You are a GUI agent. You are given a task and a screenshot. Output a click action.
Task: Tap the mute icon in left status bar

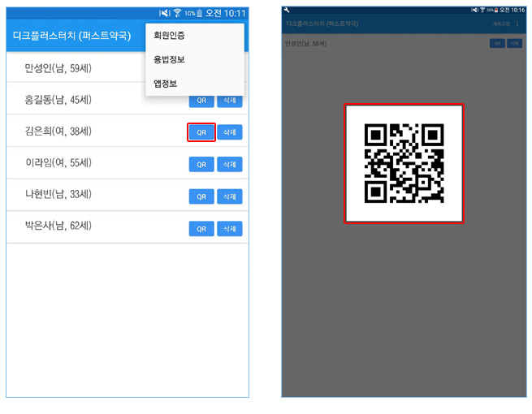(165, 13)
